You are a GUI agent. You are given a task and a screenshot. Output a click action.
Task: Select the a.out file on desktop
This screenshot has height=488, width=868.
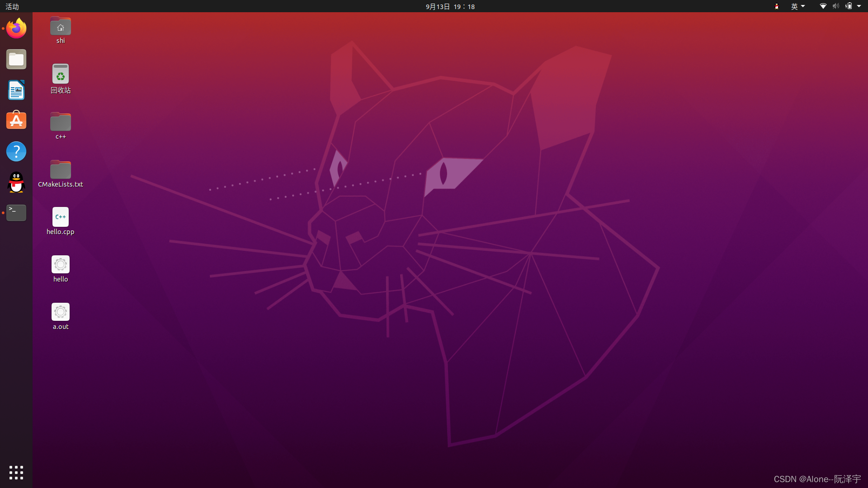61,312
